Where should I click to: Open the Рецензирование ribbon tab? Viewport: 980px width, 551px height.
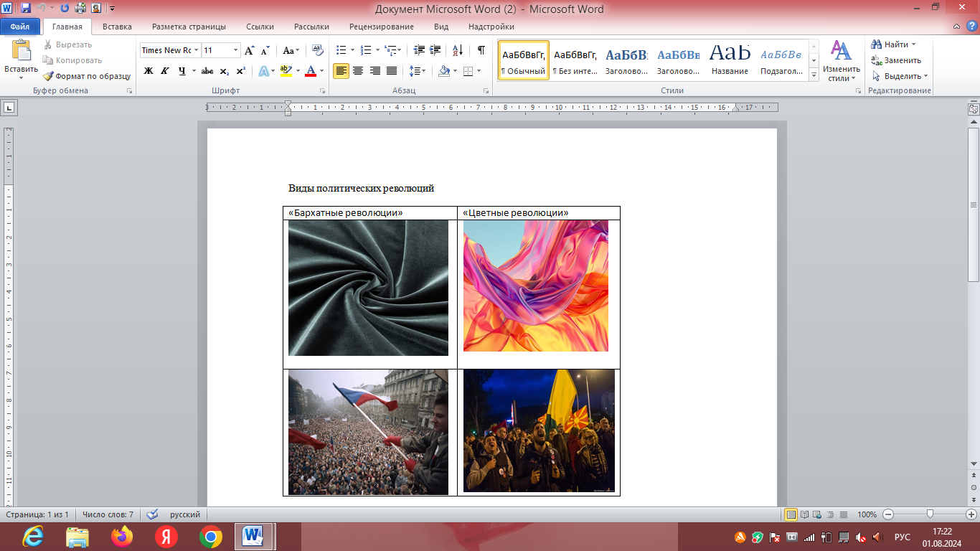coord(381,27)
